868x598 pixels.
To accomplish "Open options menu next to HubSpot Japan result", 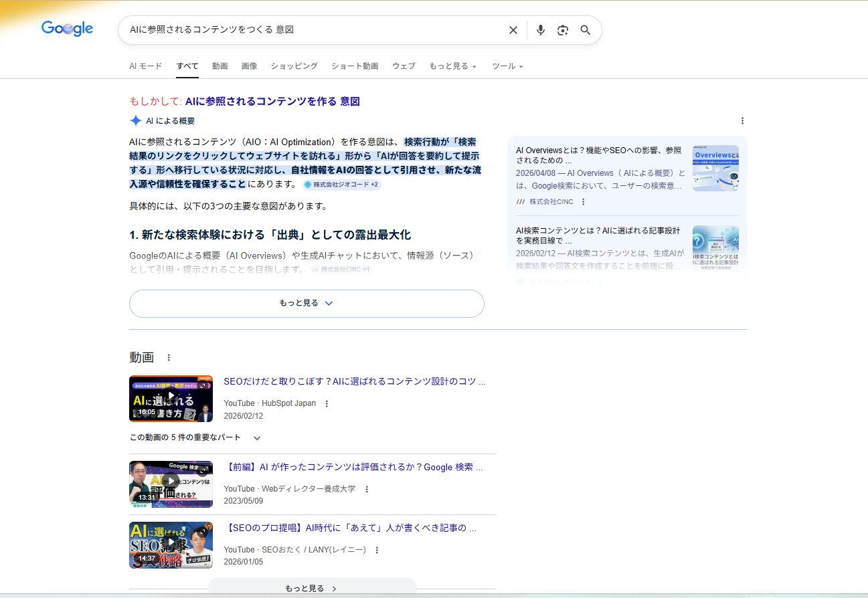I will (x=326, y=403).
